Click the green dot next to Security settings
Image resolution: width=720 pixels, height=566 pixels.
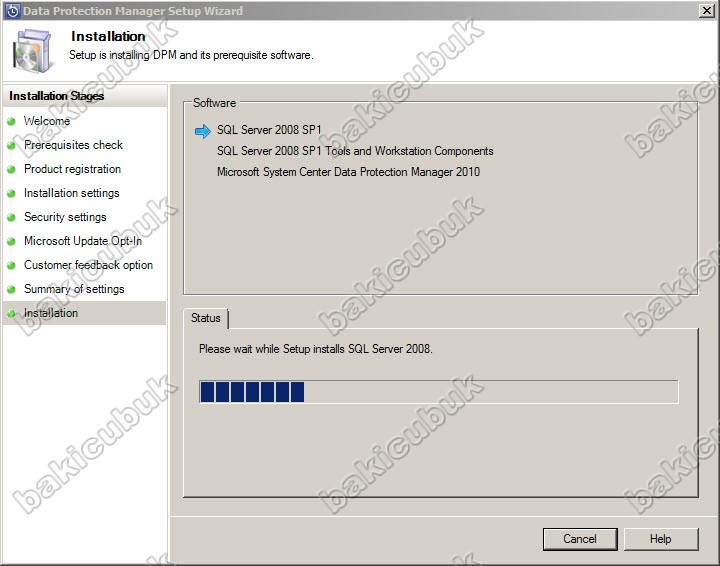tap(11, 218)
